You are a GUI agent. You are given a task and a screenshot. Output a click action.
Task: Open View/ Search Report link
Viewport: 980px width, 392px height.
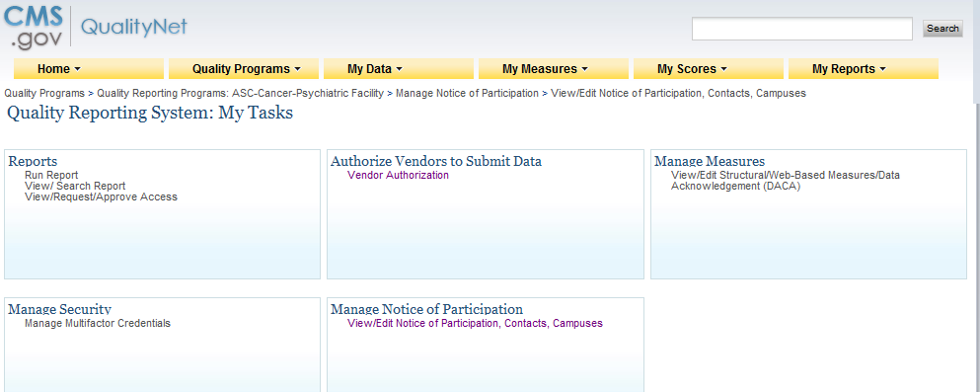pos(75,186)
